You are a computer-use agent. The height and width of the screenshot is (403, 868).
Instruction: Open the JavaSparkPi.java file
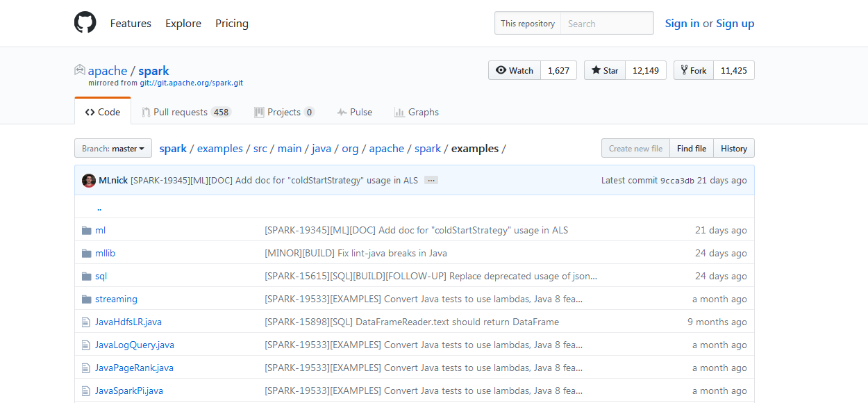point(129,390)
